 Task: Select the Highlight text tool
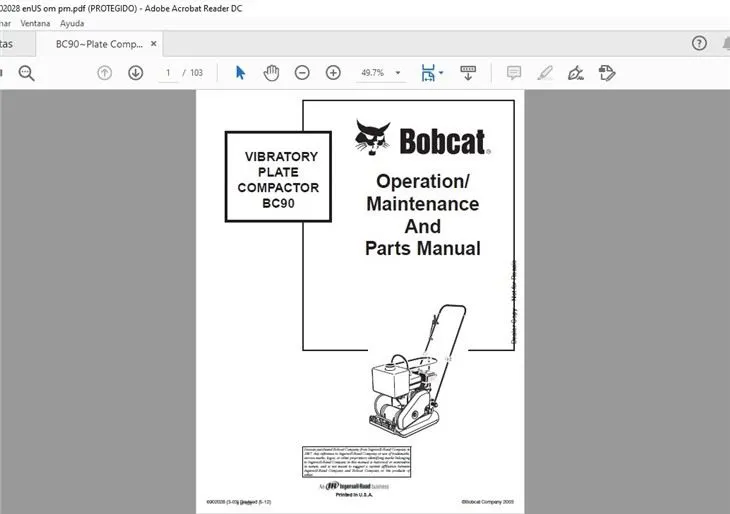tap(545, 73)
